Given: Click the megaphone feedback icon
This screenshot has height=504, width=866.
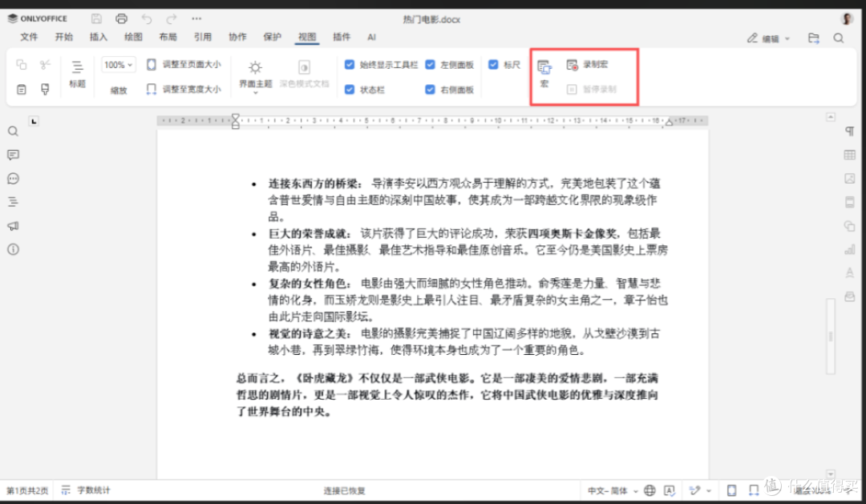Looking at the screenshot, I should 14,226.
